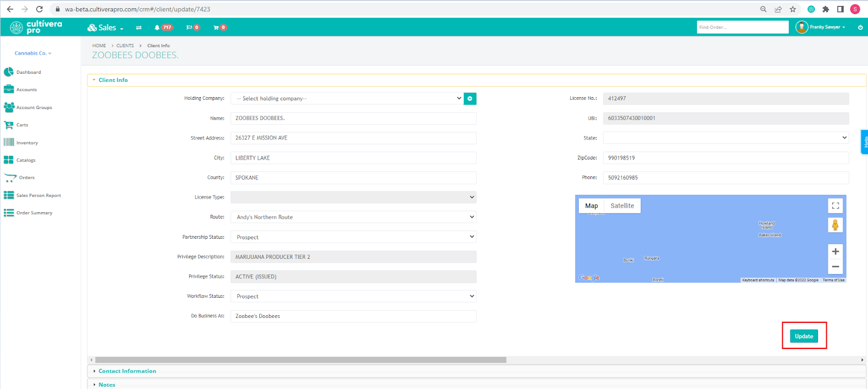Click the Cultivera Pro logo
868x389 pixels.
tap(36, 27)
